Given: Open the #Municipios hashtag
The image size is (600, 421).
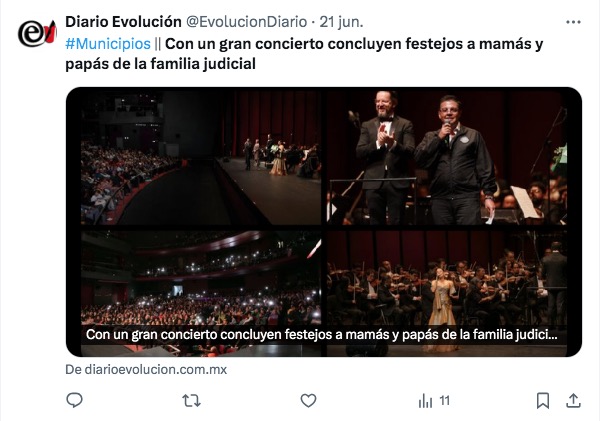Looking at the screenshot, I should (108, 44).
